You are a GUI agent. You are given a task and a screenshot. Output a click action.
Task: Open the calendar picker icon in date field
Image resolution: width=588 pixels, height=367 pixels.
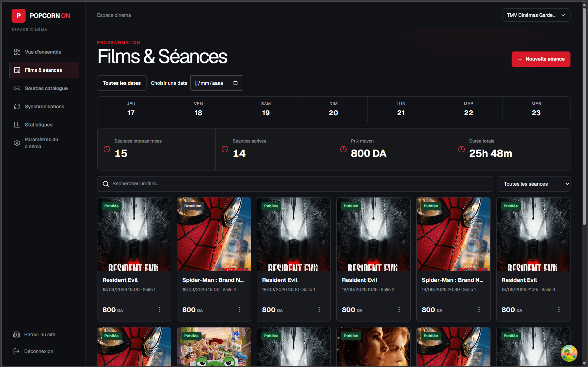point(235,83)
